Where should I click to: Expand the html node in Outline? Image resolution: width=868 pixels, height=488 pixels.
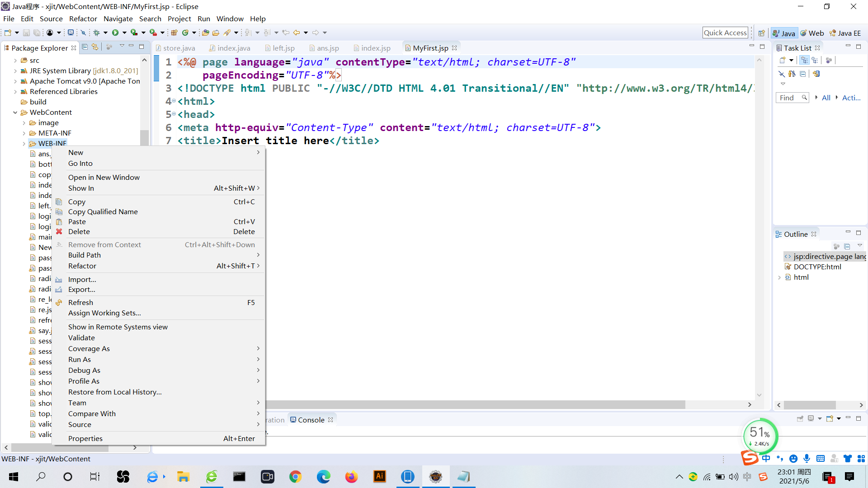click(x=779, y=277)
